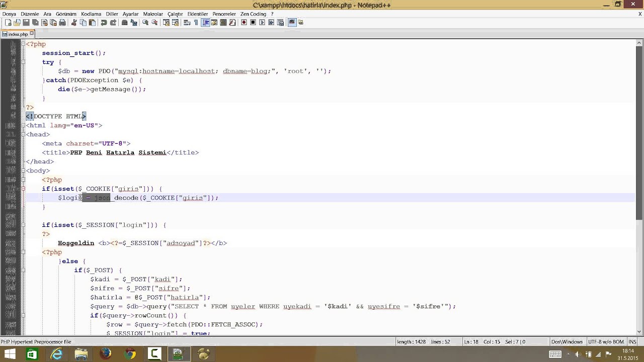Save the current file via toolbar
The height and width of the screenshot is (362, 644).
[26, 22]
